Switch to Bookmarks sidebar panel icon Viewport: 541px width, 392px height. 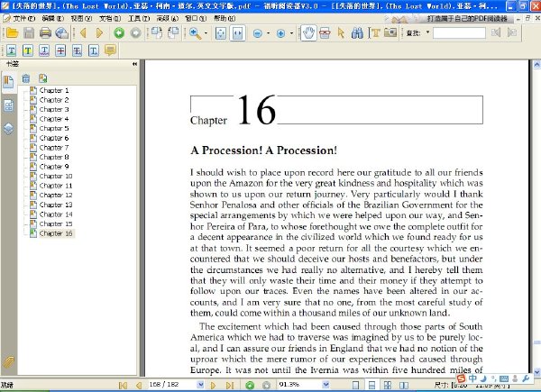(x=9, y=82)
